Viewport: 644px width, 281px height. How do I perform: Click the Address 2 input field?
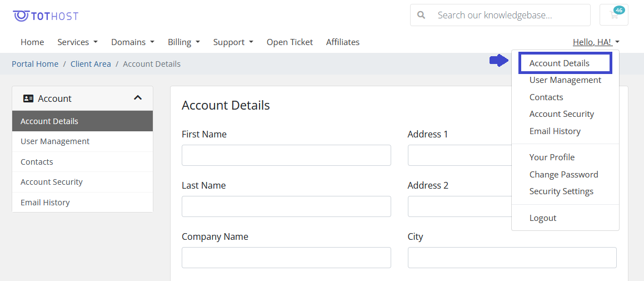tap(460, 206)
